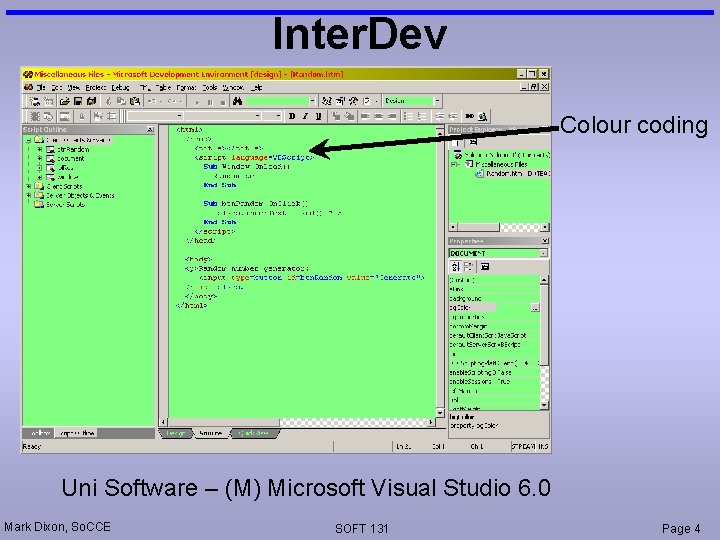Open the font size dropdown
720x540 pixels.
(x=278, y=116)
